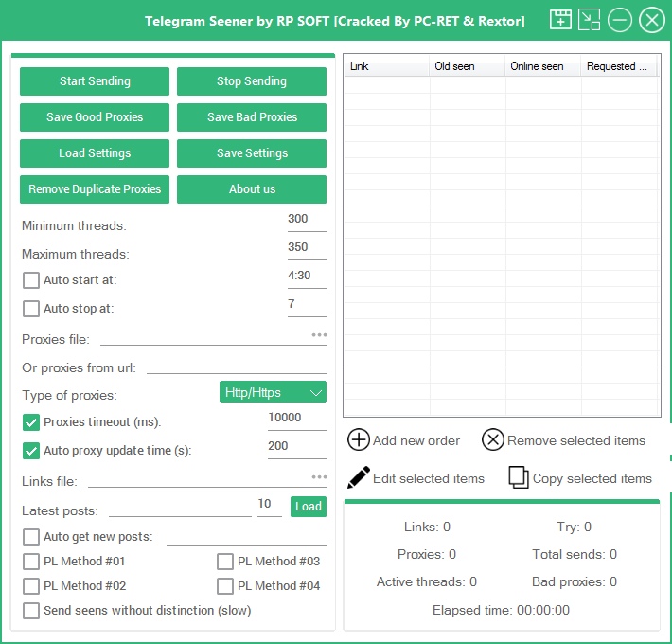The image size is (672, 644).
Task: Click Stop Sending button
Action: click(252, 81)
